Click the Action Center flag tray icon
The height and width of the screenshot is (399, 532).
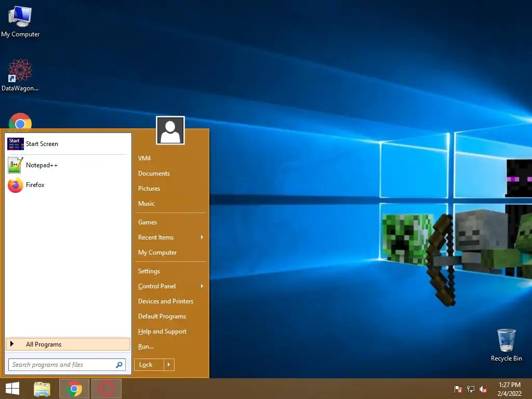tap(458, 389)
